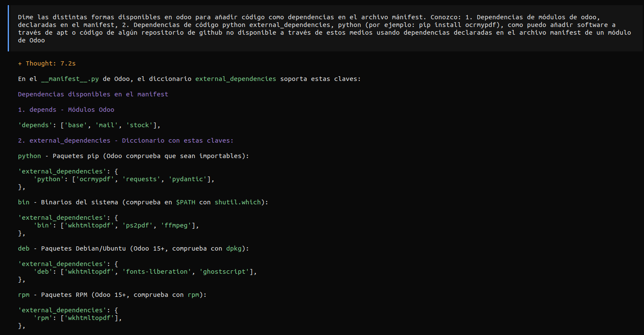Click the heading "1. depends - Módulos Odoo"
Screen dimensions: 644x335
pos(66,110)
